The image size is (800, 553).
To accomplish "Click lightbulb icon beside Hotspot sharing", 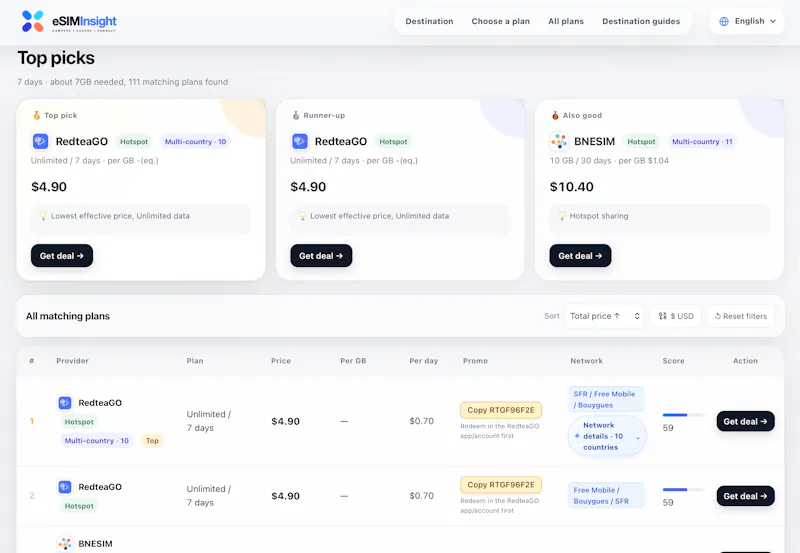I will point(562,216).
